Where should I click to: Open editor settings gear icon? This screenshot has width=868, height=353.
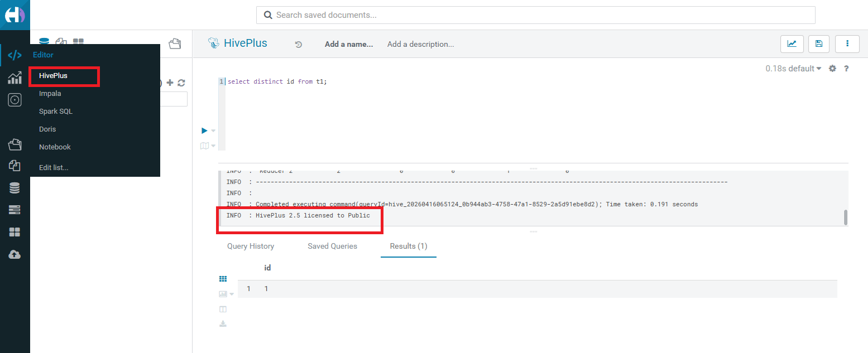click(x=832, y=69)
